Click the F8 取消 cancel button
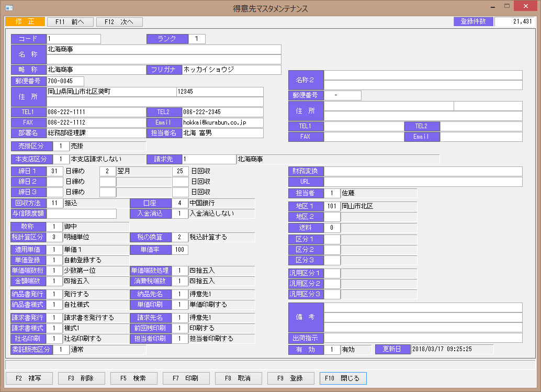 coord(239,378)
